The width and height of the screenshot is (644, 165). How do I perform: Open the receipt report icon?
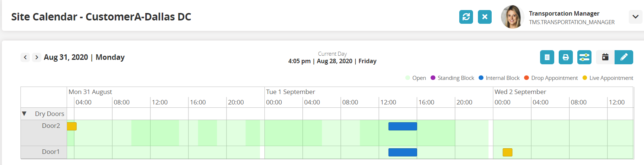(x=547, y=57)
